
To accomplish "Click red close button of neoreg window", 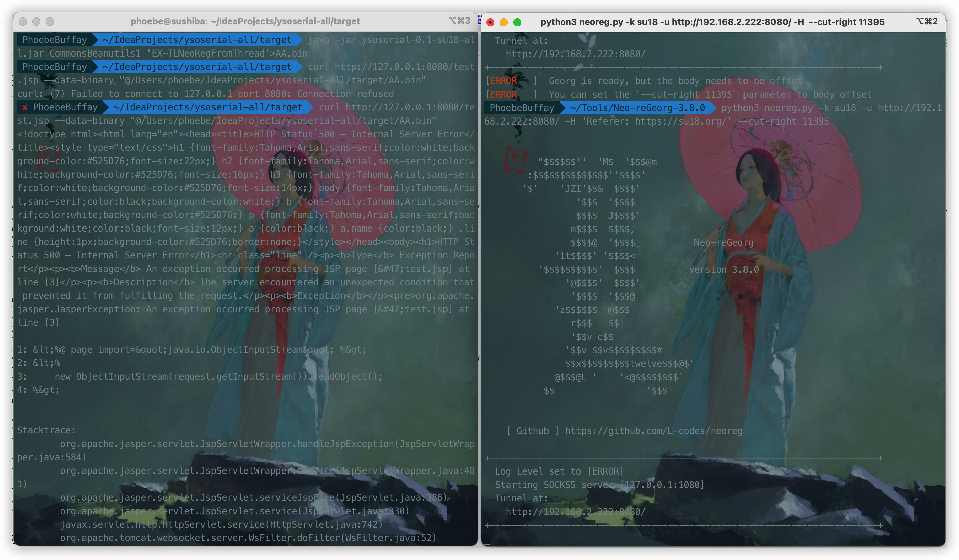I will [x=490, y=22].
